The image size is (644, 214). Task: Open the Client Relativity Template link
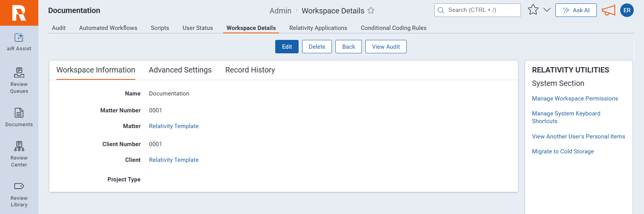tap(174, 160)
